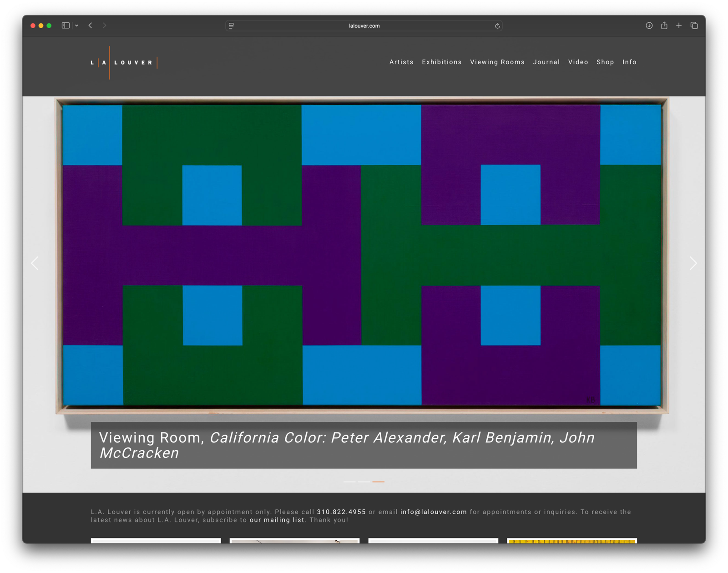Image resolution: width=728 pixels, height=573 pixels.
Task: Open the California Color viewing room caption
Action: pos(364,445)
